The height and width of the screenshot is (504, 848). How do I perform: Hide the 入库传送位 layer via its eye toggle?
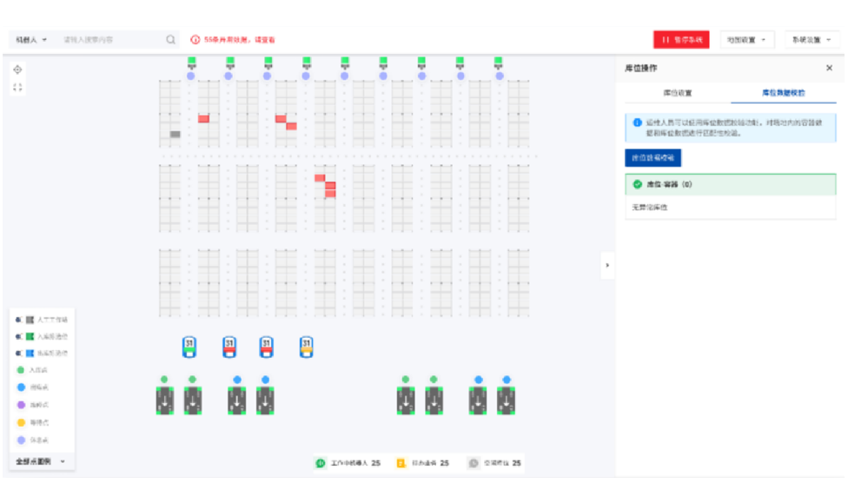pyautogui.click(x=19, y=335)
